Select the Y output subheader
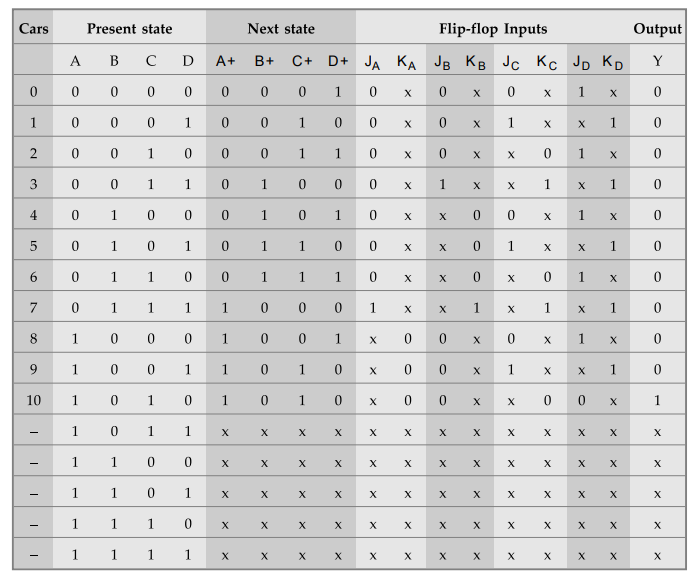693x579 pixels. (657, 61)
